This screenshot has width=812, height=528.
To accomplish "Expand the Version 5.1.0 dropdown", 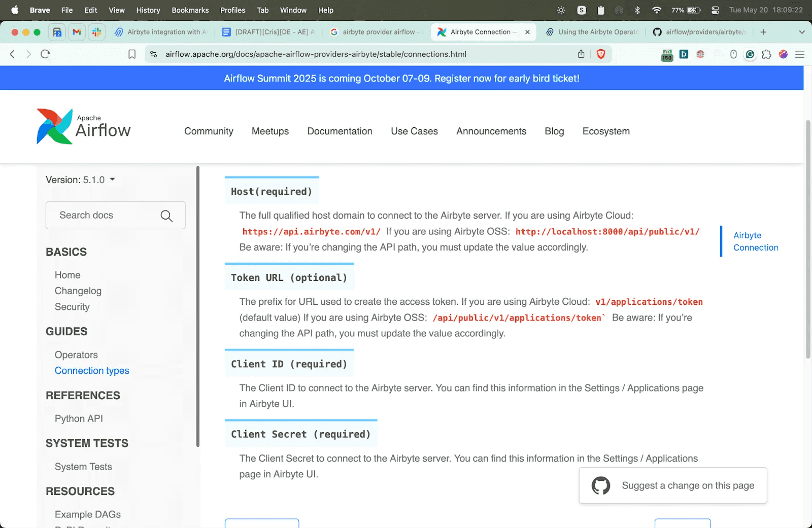I will point(80,180).
